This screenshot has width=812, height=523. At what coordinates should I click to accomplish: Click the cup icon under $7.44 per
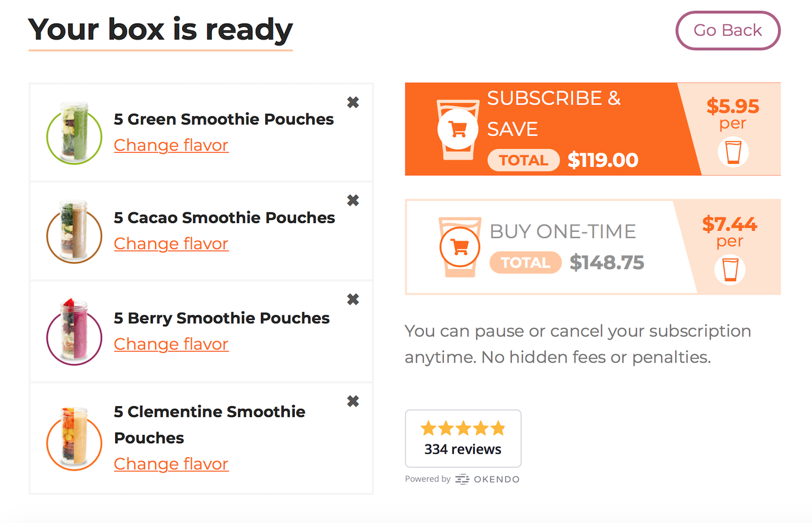click(x=730, y=270)
